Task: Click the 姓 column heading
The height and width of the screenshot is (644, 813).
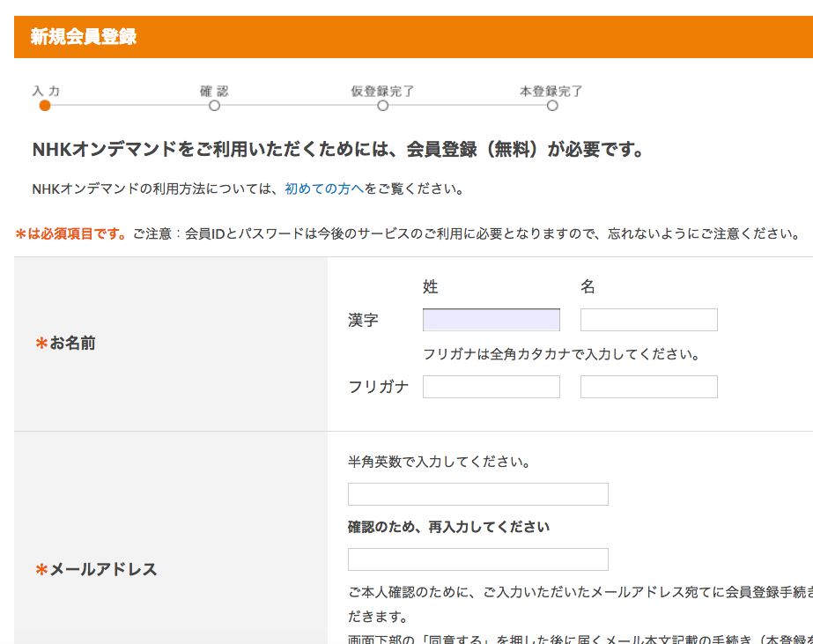Action: pos(431,286)
